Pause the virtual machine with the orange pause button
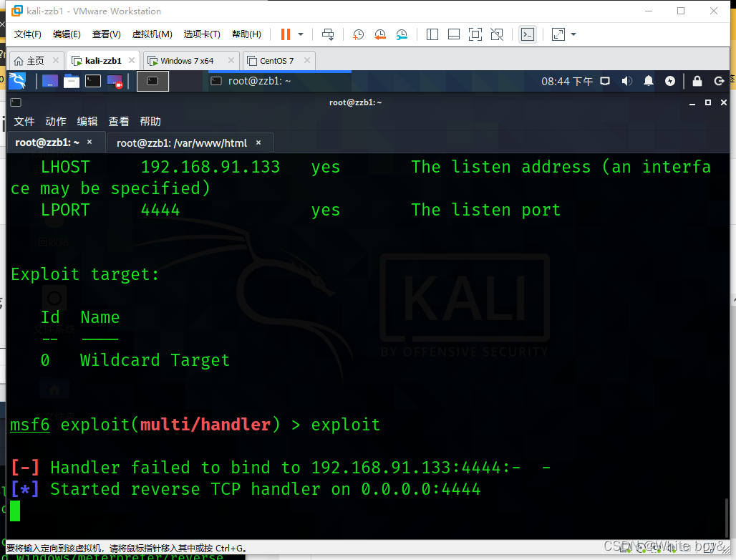 coord(286,34)
